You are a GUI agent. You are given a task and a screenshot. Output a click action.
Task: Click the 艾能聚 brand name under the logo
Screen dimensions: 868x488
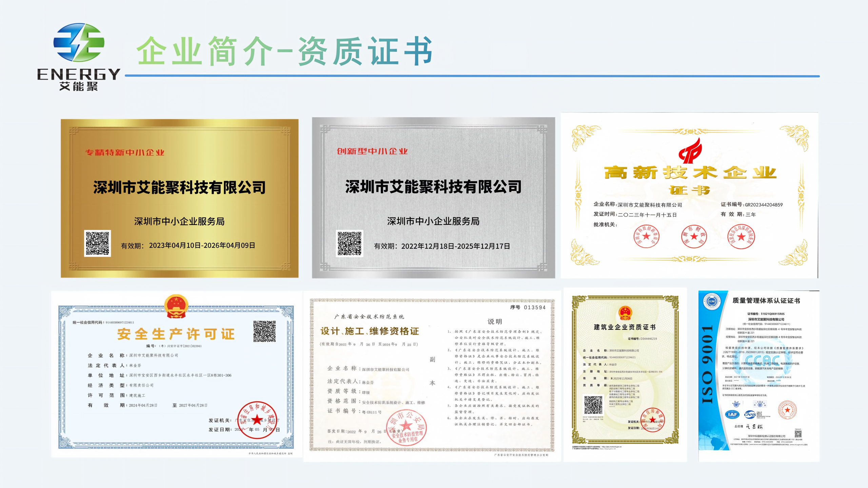coord(79,86)
